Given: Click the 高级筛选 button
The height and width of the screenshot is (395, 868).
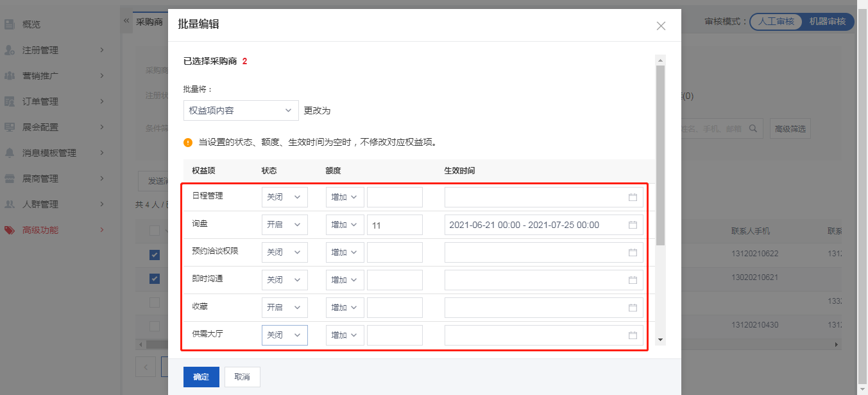Looking at the screenshot, I should click(x=790, y=128).
